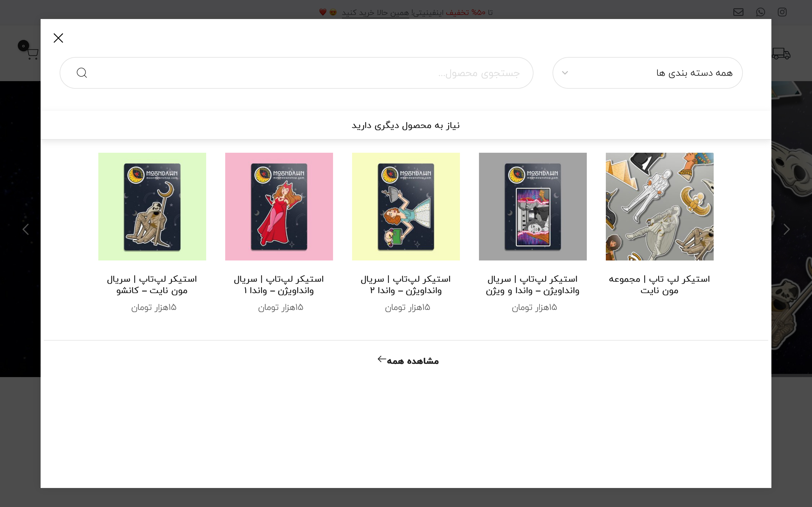Open the همین حالا خرید کنید promo link
Screen dimensions: 812x507
376,13
